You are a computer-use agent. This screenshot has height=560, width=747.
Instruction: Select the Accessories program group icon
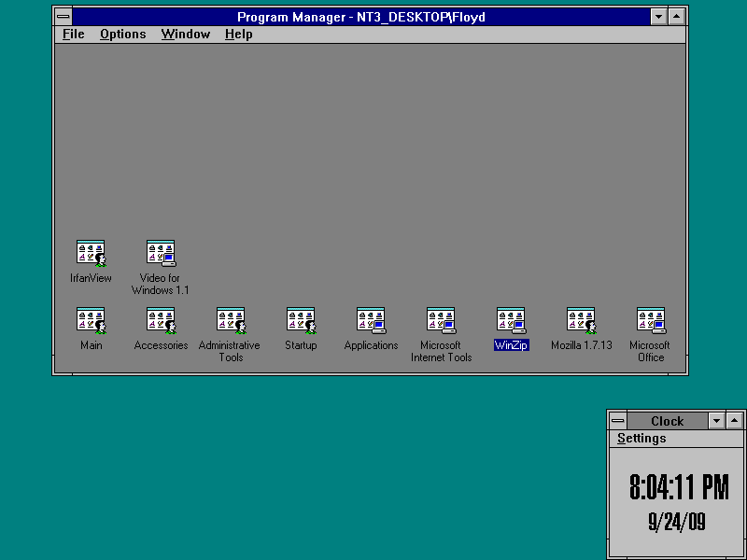(x=161, y=320)
